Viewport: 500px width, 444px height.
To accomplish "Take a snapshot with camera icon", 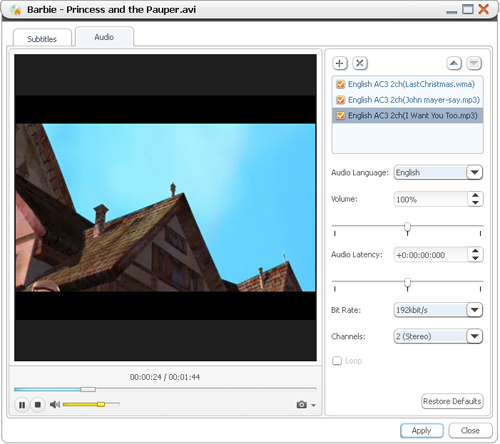I will coord(301,405).
